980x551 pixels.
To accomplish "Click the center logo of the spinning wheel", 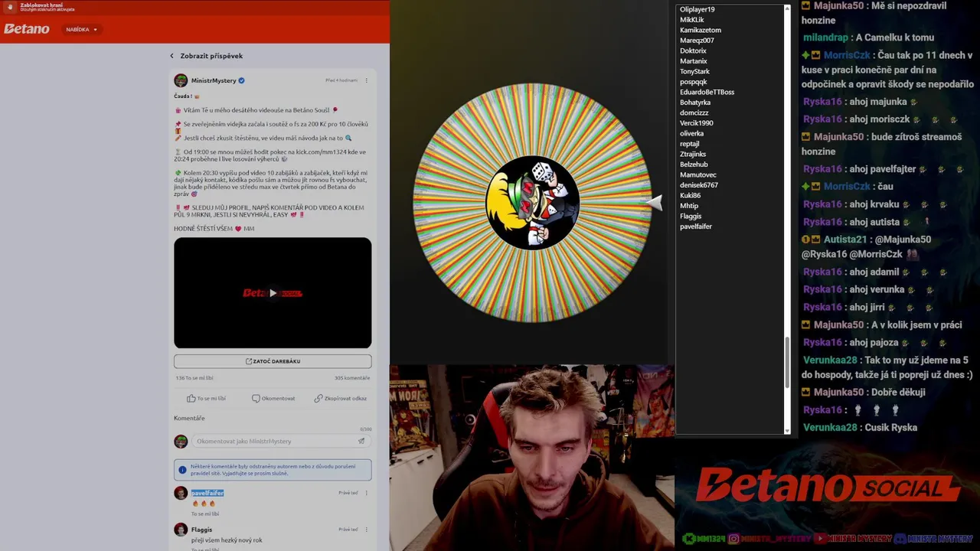I will coord(533,203).
